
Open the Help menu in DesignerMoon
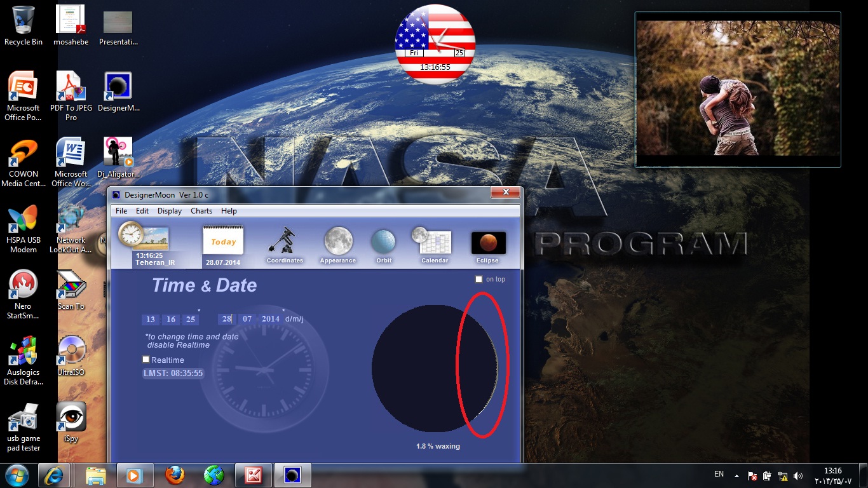coord(229,211)
